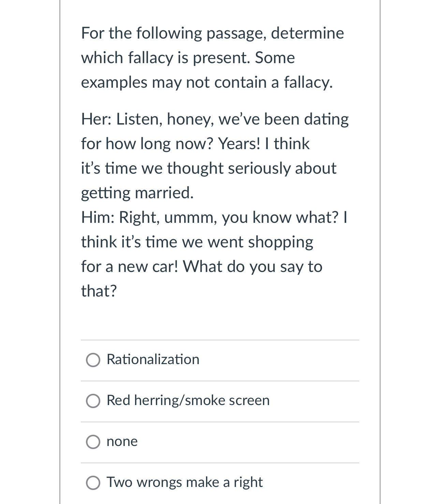Click the word "Years!" in the passage
440x504 pixels.
tap(239, 144)
